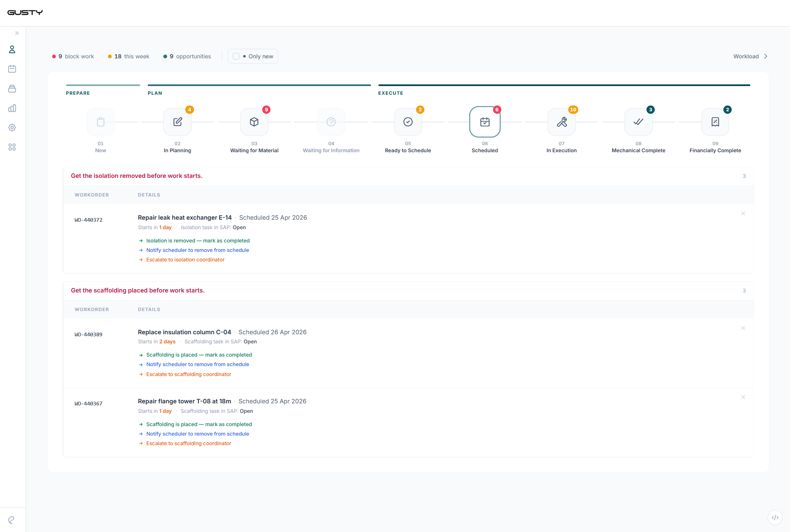Escalate T-08 to scaffolding coordinator
Screen dimensions: 790x532
[185, 443]
